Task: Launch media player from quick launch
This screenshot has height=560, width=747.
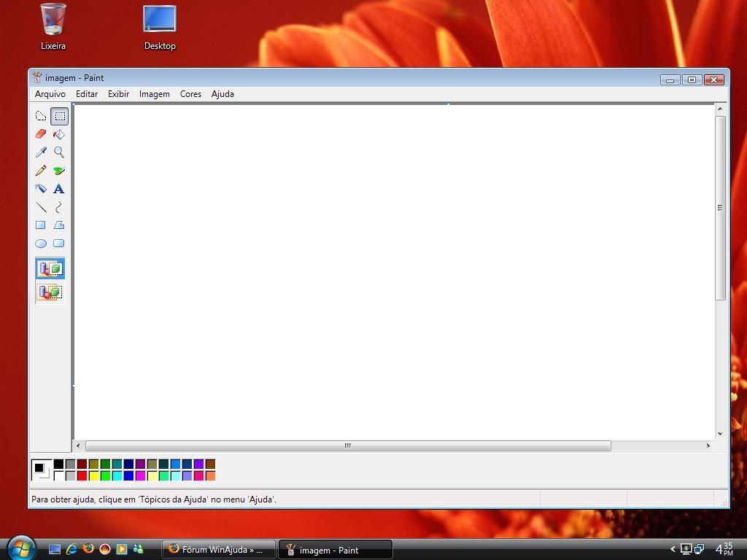Action: pos(122,549)
